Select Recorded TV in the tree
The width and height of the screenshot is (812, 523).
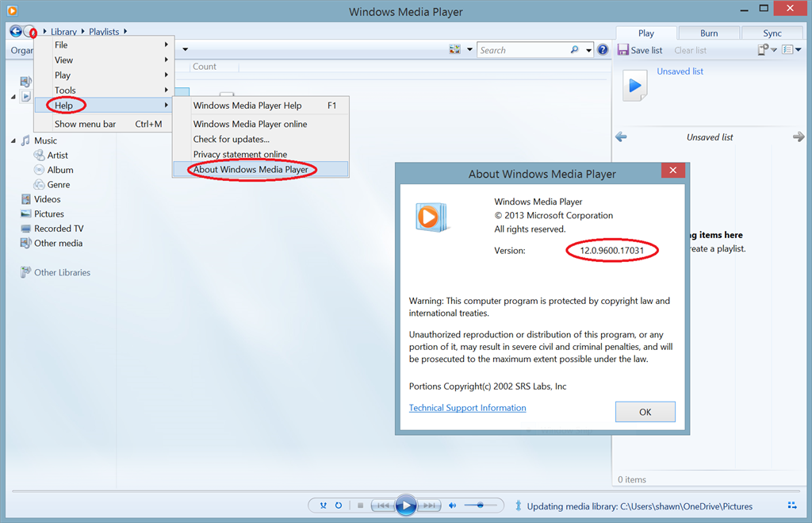pyautogui.click(x=59, y=229)
